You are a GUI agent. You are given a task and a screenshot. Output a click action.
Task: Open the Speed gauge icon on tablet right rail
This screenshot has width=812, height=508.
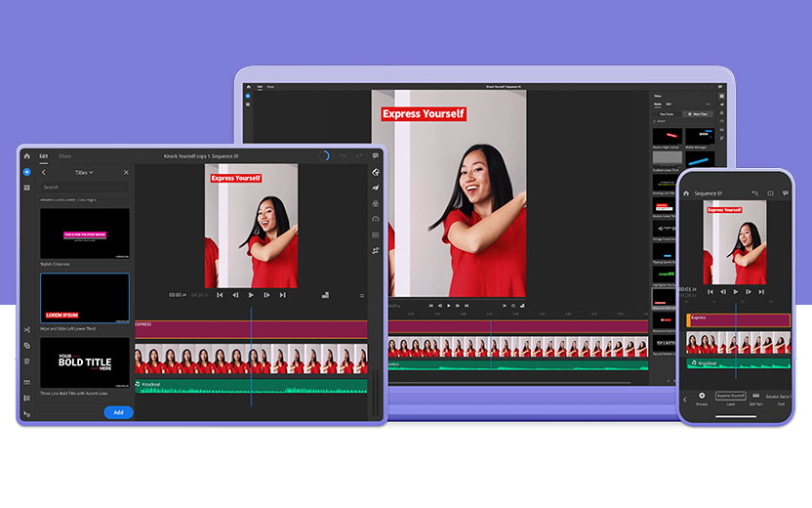tap(376, 219)
